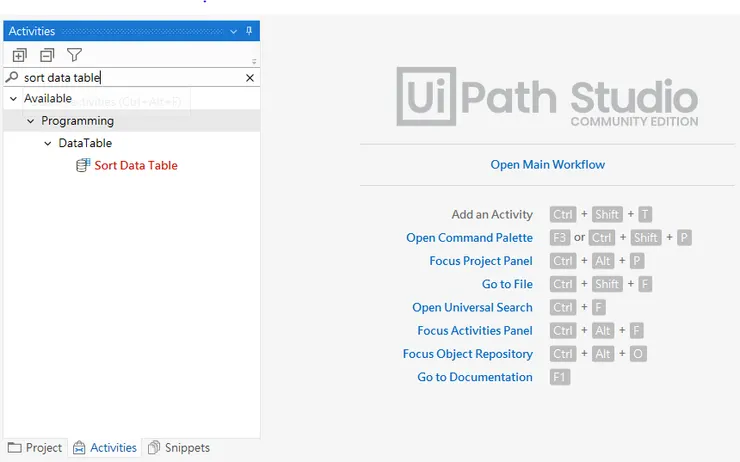
Task: Switch to the Snippets tab
Action: (x=179, y=448)
